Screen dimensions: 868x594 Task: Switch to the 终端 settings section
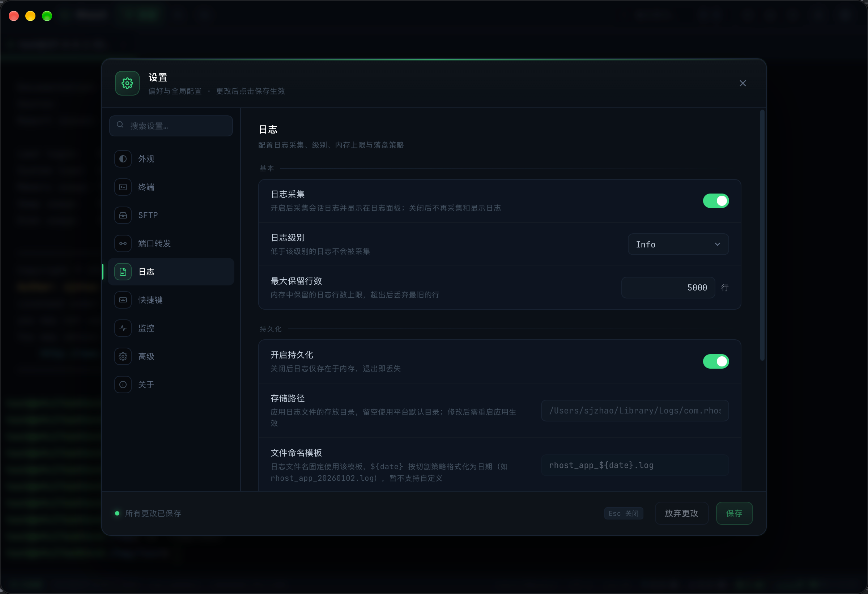point(171,187)
